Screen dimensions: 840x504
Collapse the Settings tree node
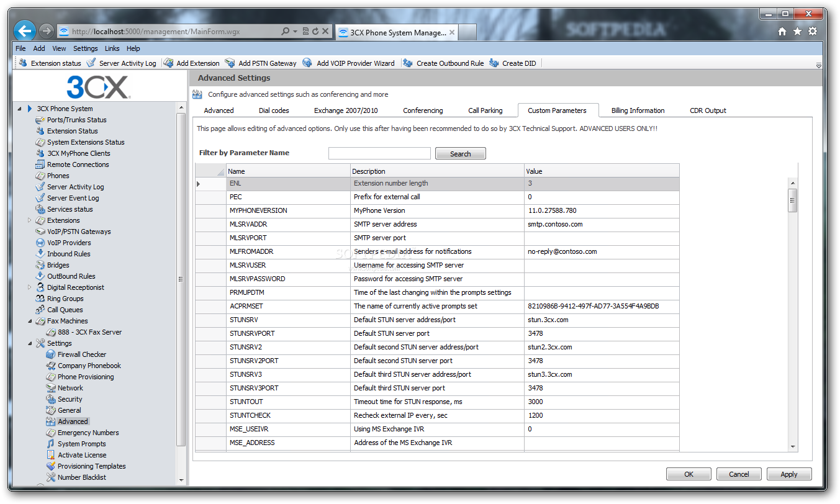[x=30, y=343]
